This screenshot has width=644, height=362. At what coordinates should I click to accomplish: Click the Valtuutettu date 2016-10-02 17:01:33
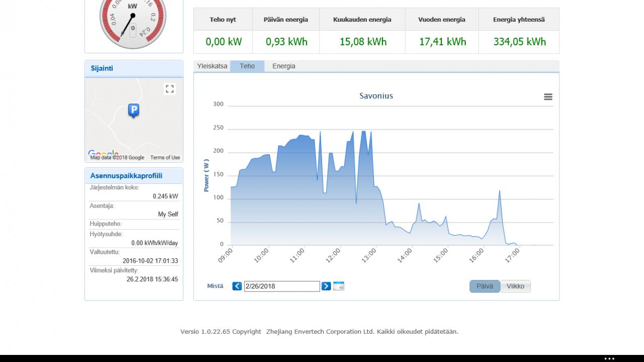point(150,261)
